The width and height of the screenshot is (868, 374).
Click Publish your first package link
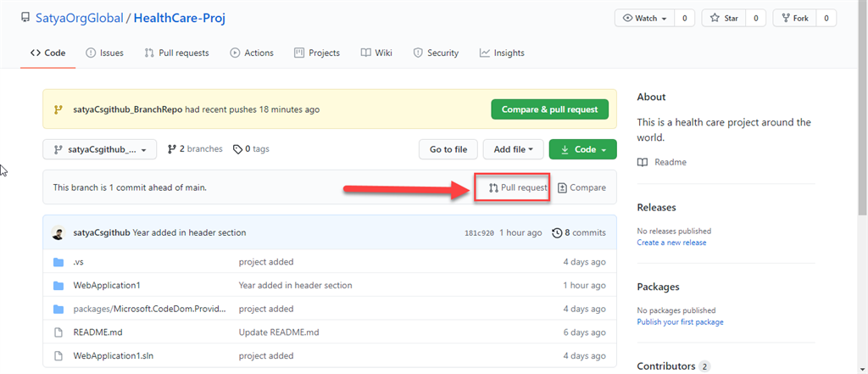[681, 322]
